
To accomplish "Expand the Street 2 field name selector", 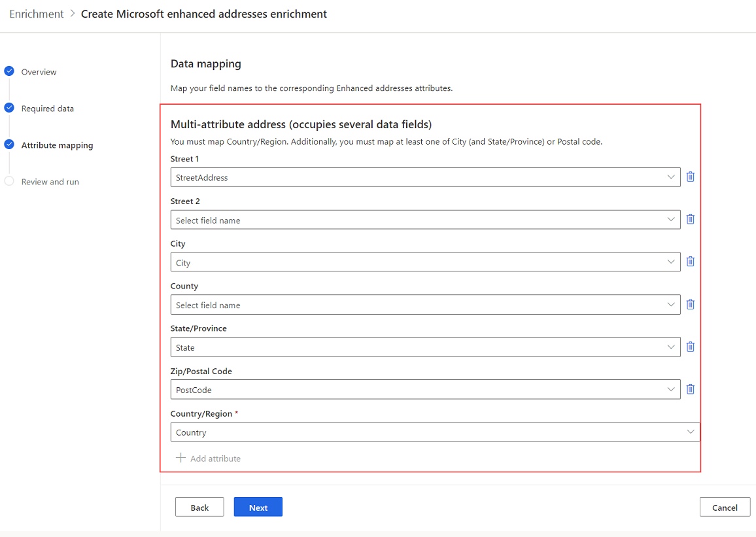I will click(x=670, y=219).
